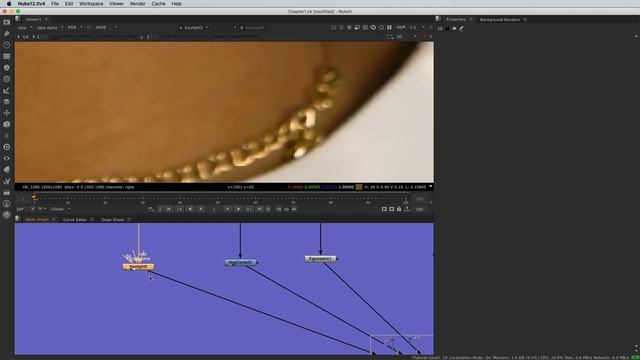Open the Time nodes toolbar menu
The width and height of the screenshot is (640, 360).
(x=7, y=45)
